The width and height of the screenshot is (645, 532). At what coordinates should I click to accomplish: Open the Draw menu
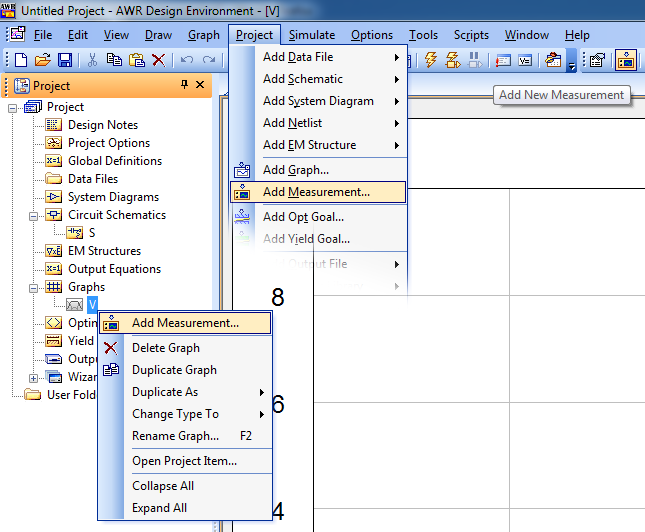[x=158, y=35]
